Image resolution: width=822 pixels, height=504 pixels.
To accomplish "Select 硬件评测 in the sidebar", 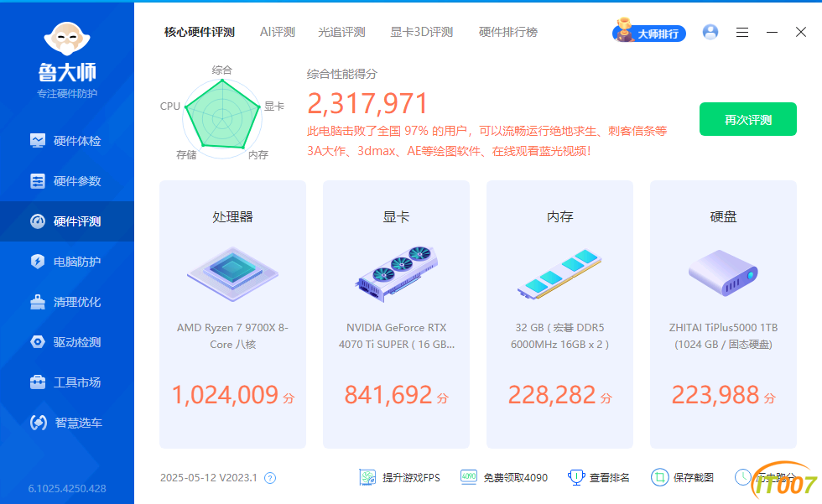I will tap(66, 221).
